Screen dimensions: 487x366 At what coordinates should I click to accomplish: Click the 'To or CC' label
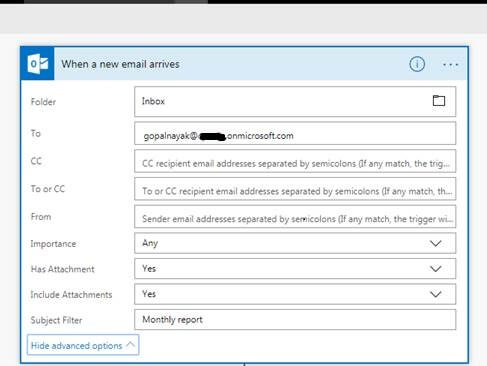point(48,189)
